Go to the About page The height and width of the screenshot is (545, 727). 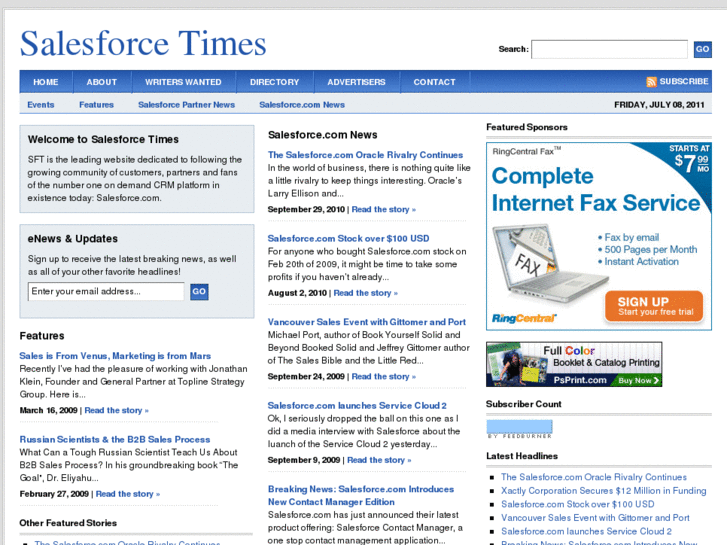click(102, 82)
